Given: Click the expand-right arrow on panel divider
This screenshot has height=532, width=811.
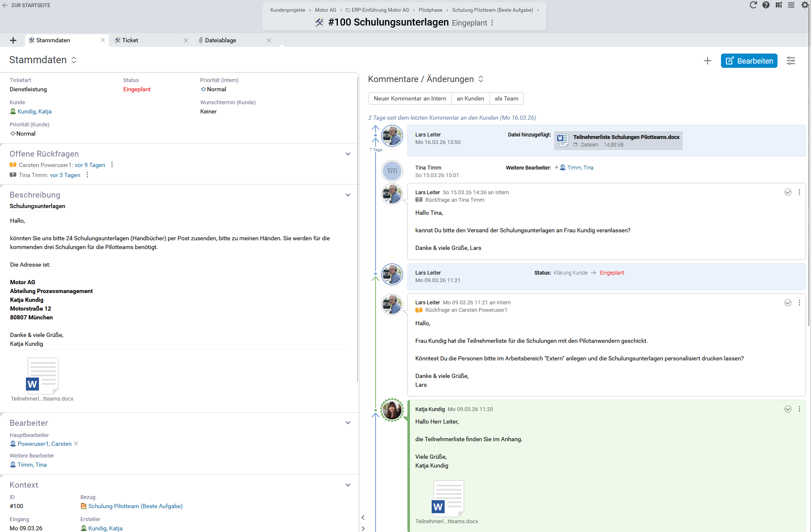Looking at the screenshot, I should [x=363, y=528].
